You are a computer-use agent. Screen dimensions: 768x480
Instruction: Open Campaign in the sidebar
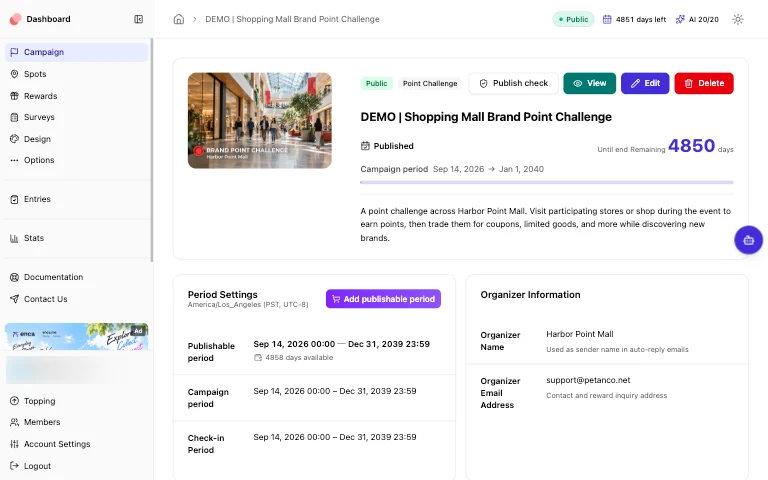pyautogui.click(x=76, y=52)
